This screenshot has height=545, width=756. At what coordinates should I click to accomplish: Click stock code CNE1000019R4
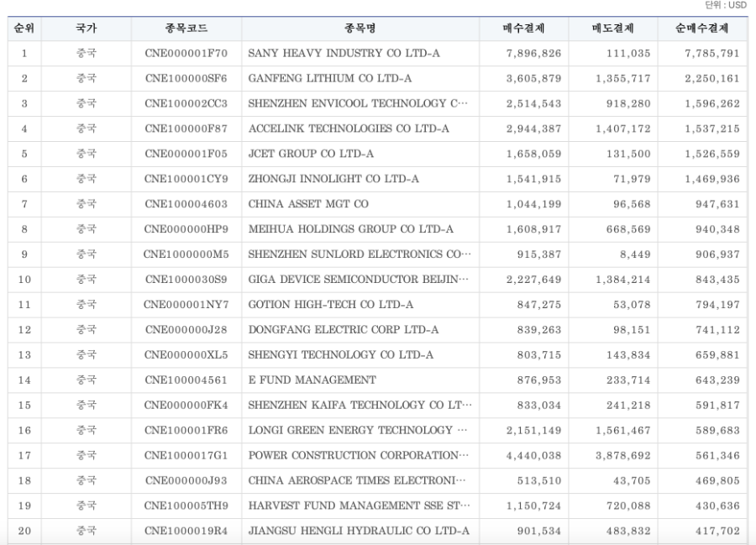click(x=186, y=531)
